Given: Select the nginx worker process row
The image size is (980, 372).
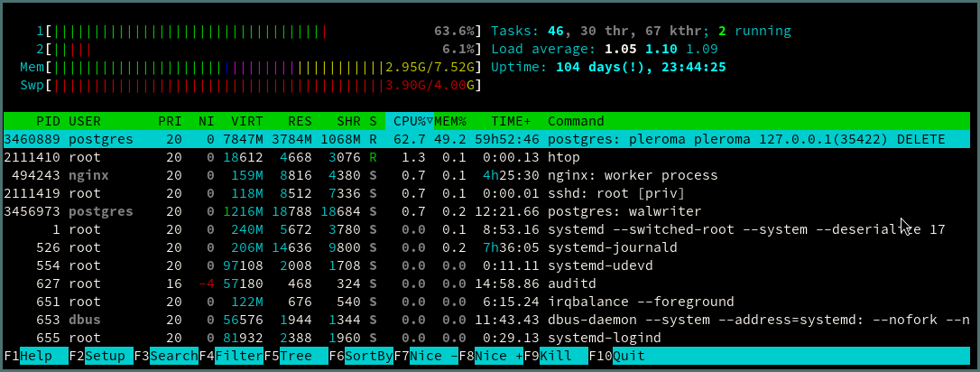Looking at the screenshot, I should [x=487, y=175].
